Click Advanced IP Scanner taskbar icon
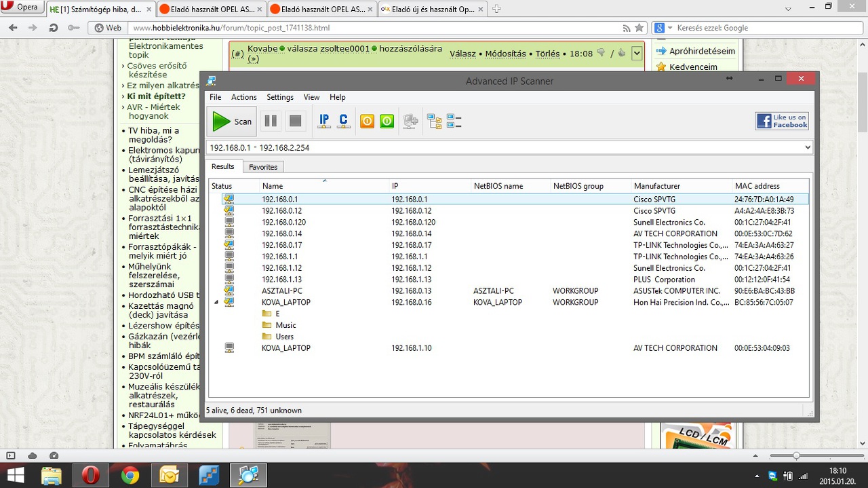 pyautogui.click(x=248, y=475)
